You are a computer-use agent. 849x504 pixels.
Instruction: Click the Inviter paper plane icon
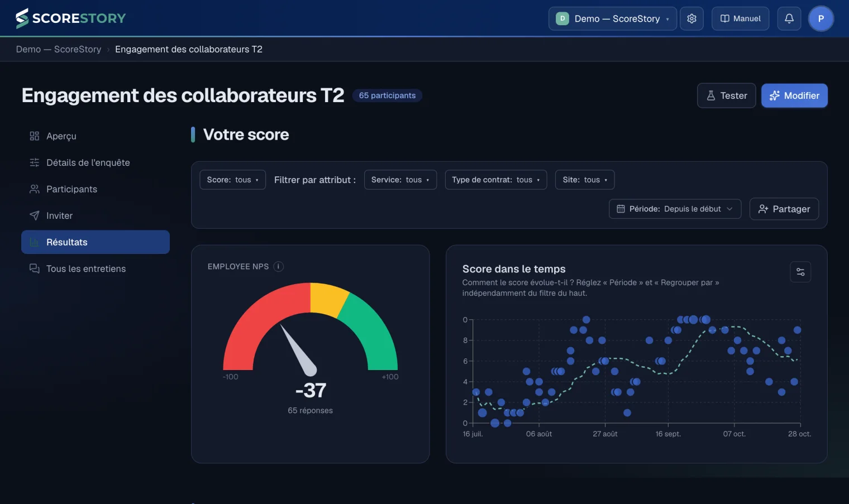[x=35, y=215]
